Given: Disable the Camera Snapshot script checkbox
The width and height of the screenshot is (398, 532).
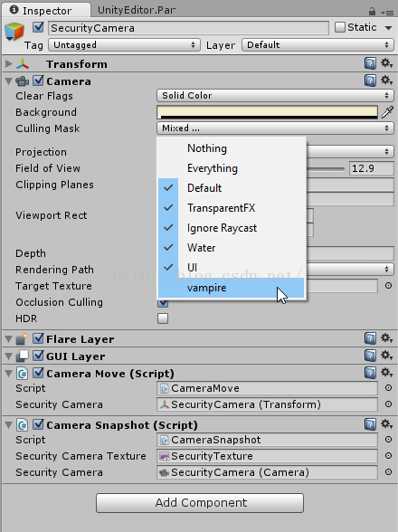Looking at the screenshot, I should [x=38, y=424].
